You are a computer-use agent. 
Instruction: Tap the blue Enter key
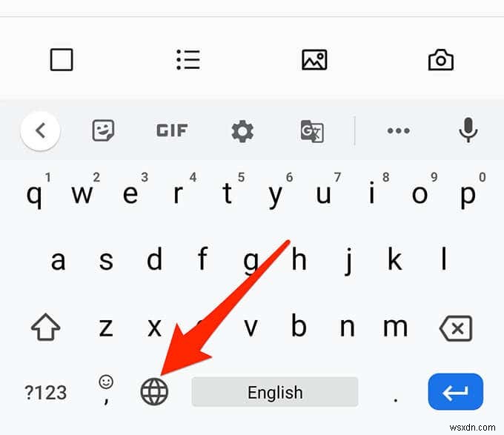tap(456, 391)
